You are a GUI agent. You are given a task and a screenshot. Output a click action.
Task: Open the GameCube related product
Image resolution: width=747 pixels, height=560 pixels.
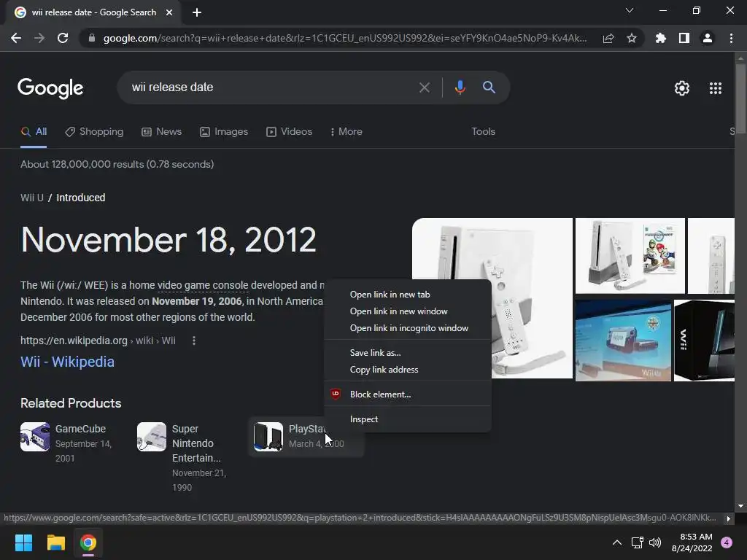(66, 443)
